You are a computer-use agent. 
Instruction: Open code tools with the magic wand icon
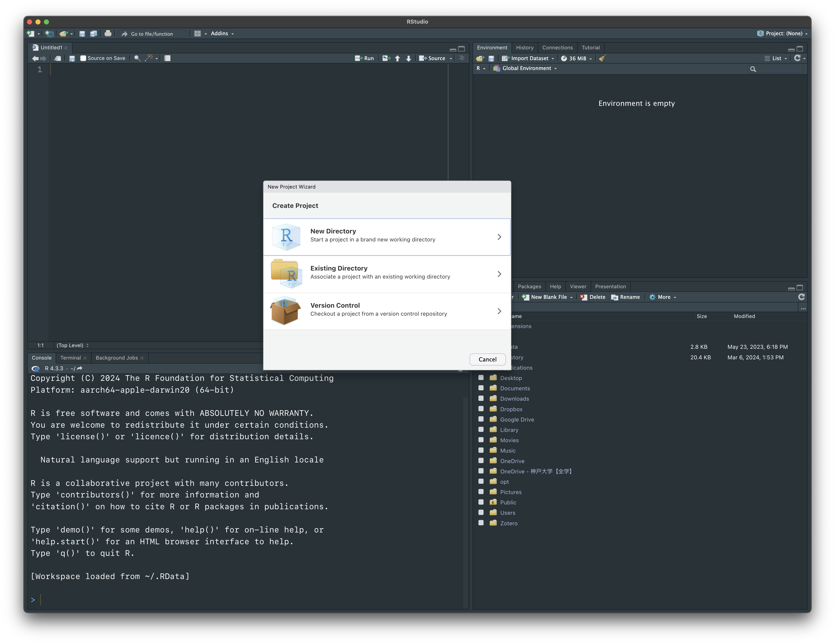coord(149,58)
